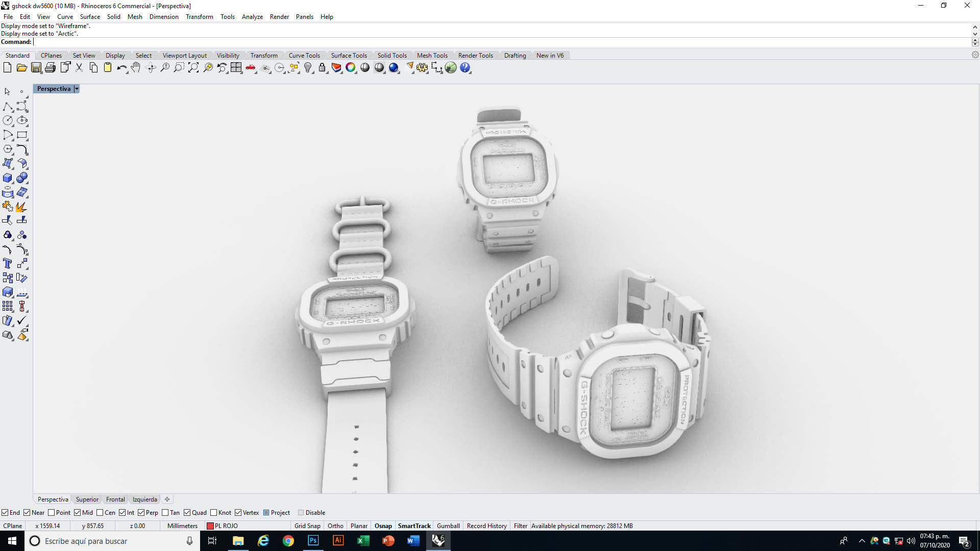Enable the Tan osnap checkbox
Screen dimensions: 980x551
(165, 513)
